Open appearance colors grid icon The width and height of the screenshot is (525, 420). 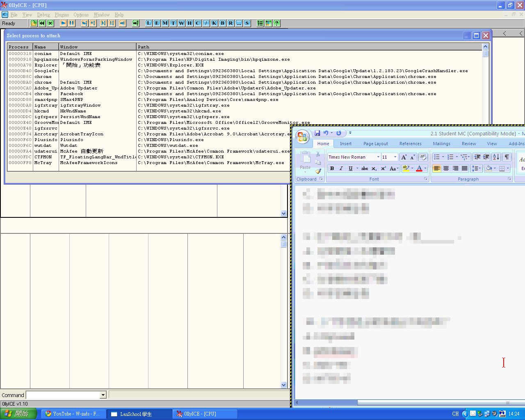pyautogui.click(x=269, y=23)
